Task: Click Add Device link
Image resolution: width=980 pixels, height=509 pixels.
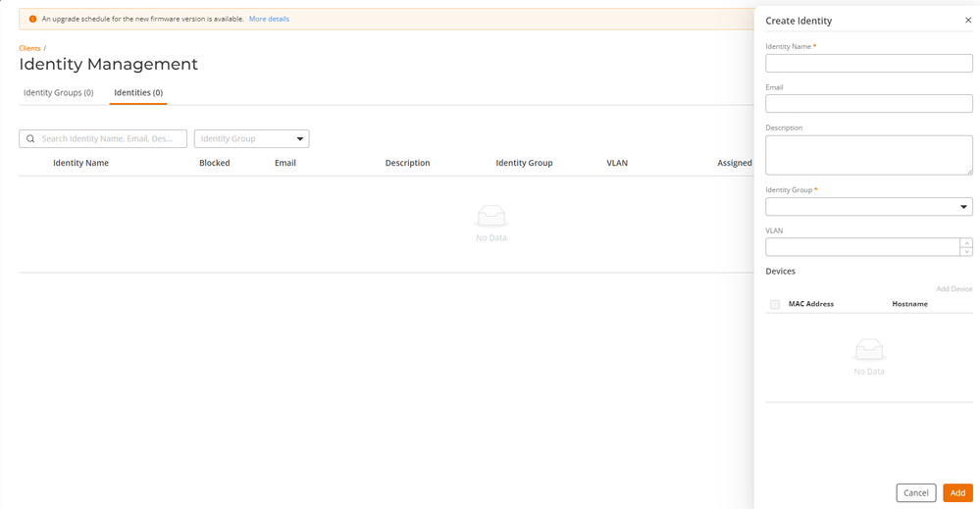Action: [x=954, y=289]
